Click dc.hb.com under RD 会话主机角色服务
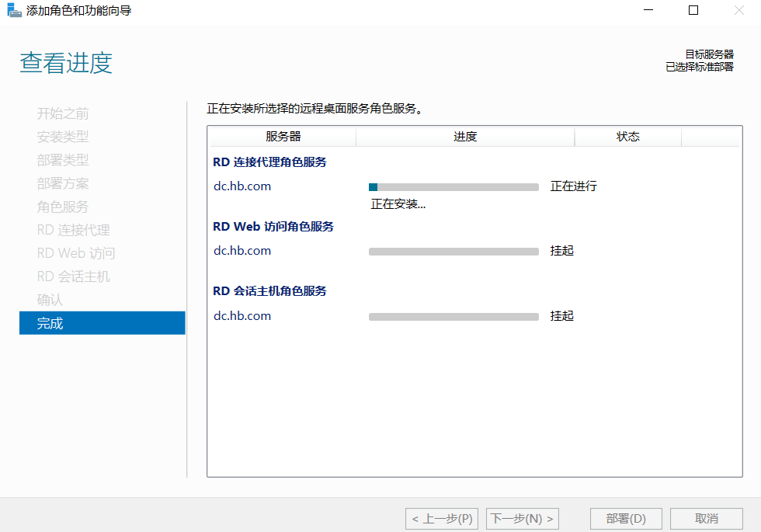761x532 pixels. (242, 316)
